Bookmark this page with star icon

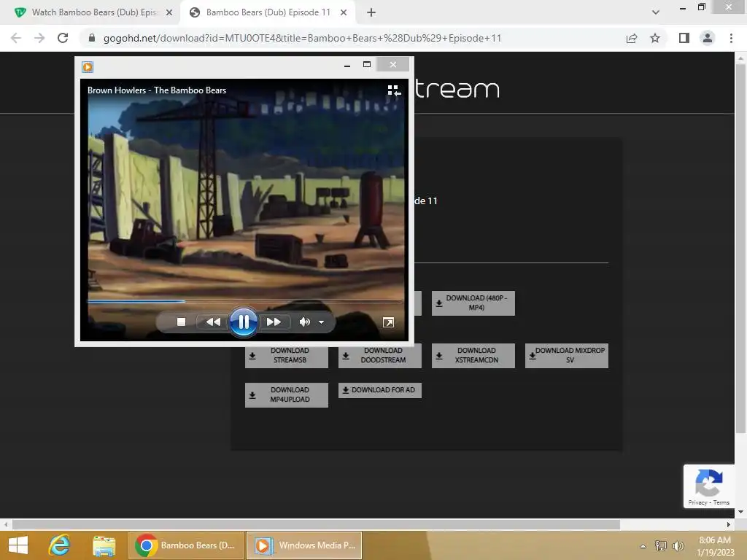(x=655, y=38)
